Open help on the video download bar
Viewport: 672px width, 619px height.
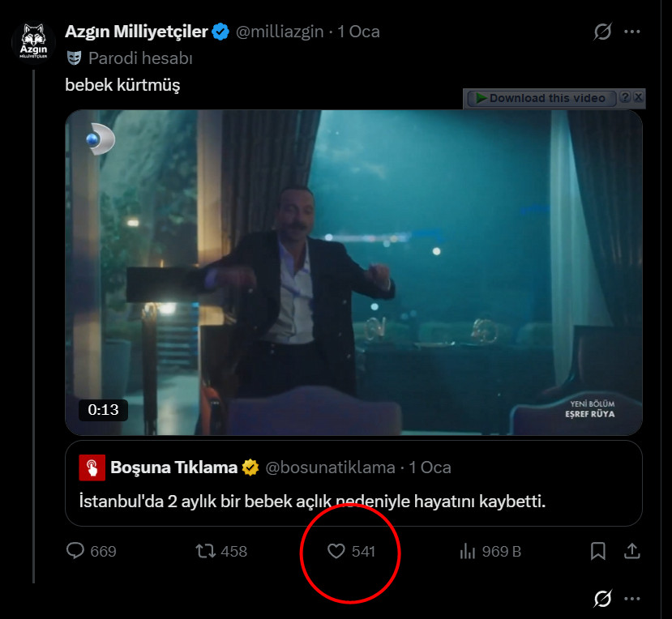pos(625,97)
